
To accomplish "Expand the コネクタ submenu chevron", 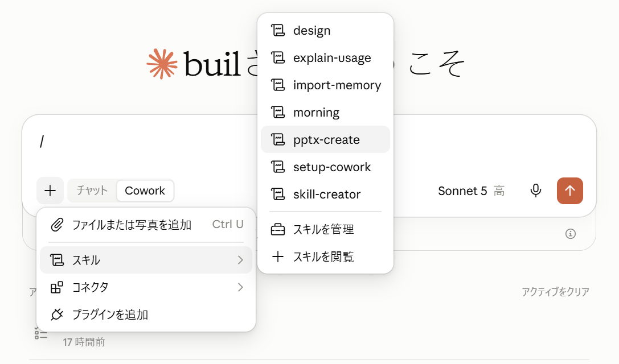I will tap(240, 287).
